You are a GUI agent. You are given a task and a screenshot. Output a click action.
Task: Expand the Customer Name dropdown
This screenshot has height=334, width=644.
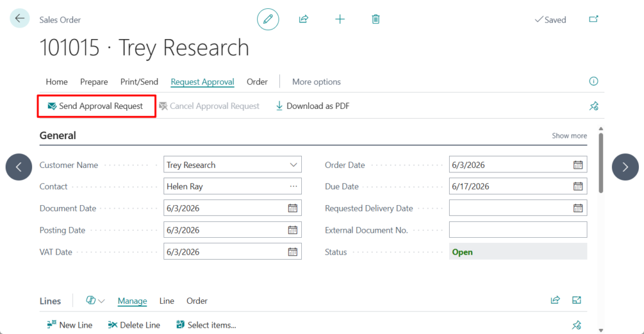point(293,165)
